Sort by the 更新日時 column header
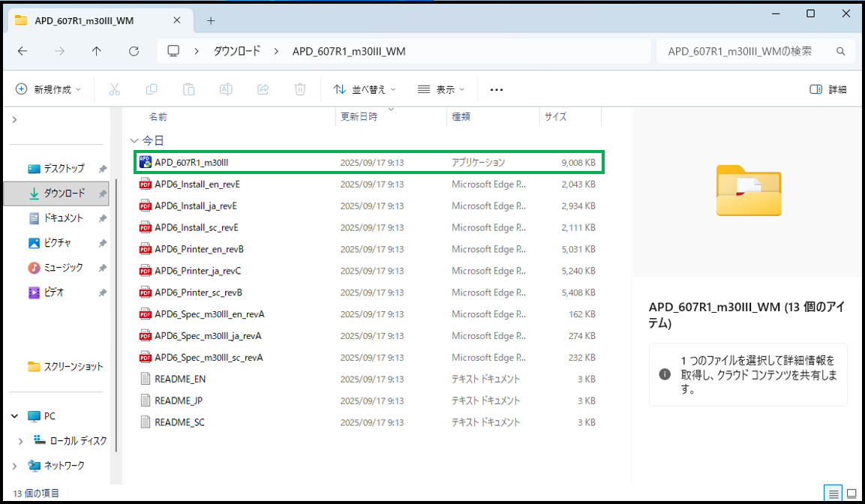The width and height of the screenshot is (865, 504). pyautogui.click(x=359, y=117)
